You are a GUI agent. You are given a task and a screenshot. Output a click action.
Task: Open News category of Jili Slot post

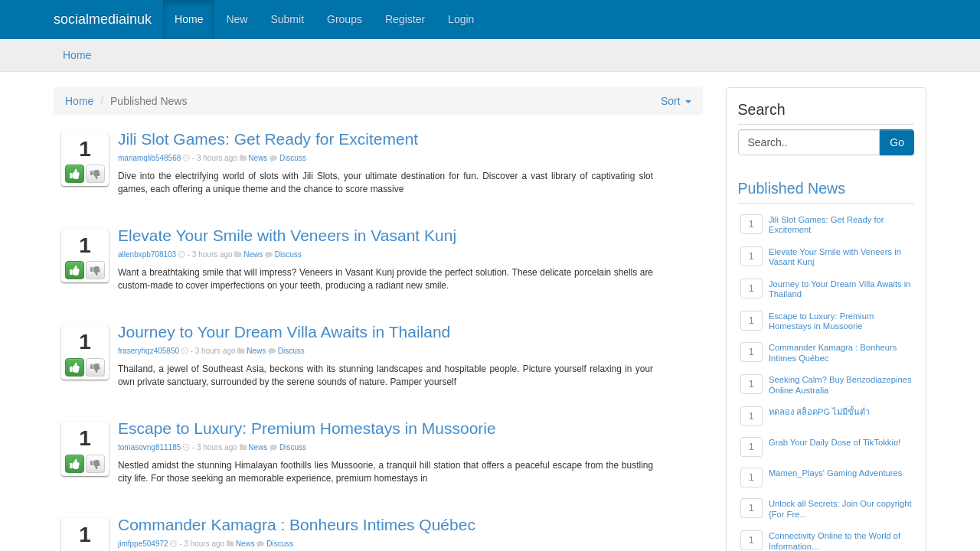[257, 158]
